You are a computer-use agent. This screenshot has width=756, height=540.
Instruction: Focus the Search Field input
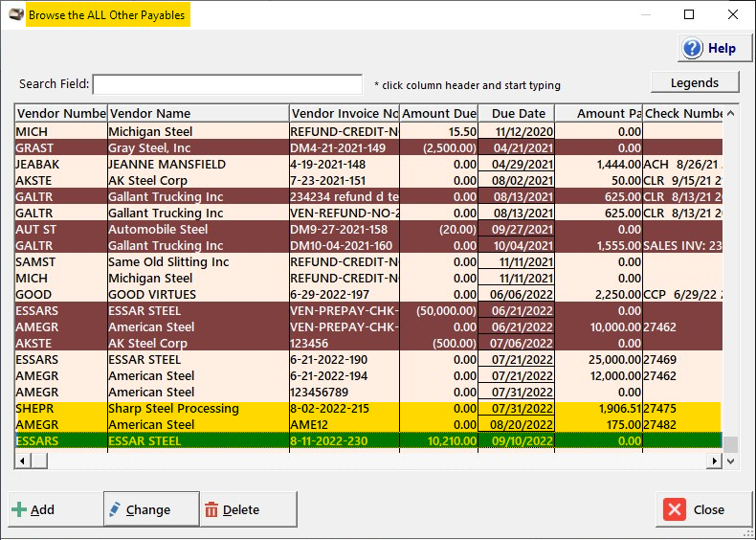[227, 84]
